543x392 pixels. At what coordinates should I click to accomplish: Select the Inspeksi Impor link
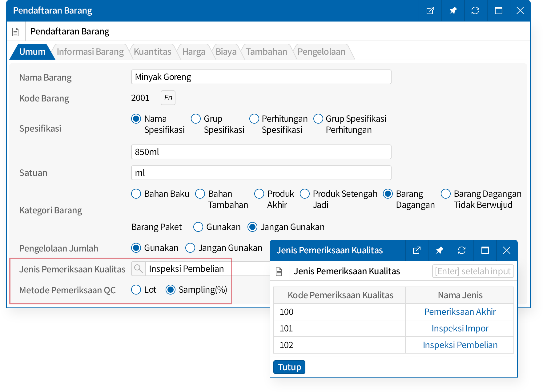[x=460, y=328]
